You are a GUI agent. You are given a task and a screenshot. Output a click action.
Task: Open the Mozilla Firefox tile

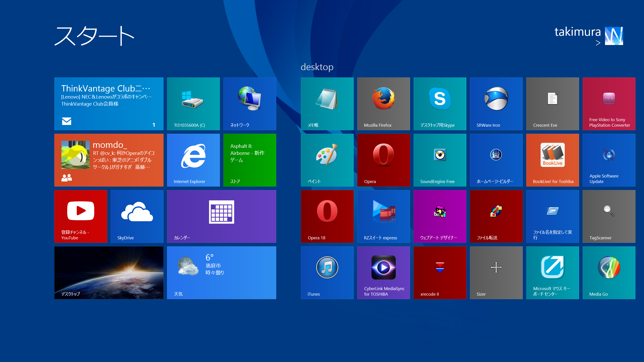[x=383, y=104]
